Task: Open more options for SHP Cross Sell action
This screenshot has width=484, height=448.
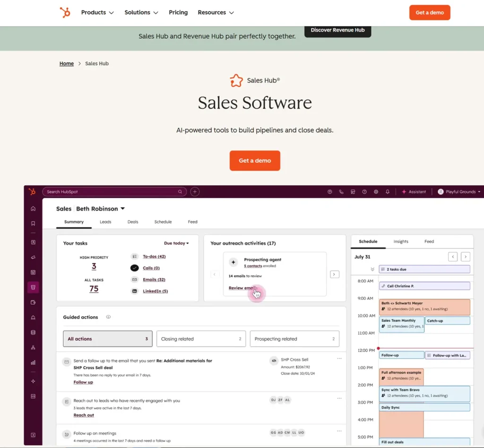Action: (339, 359)
